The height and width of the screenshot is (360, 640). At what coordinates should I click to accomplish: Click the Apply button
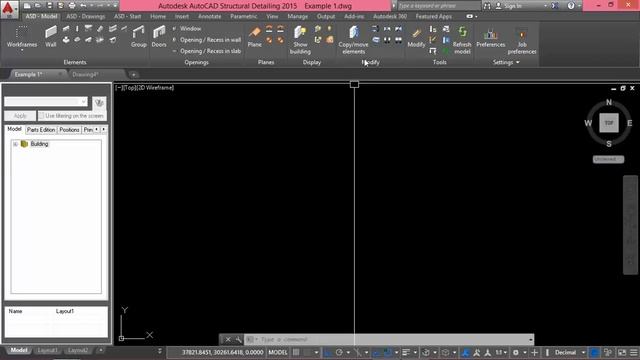pos(20,116)
